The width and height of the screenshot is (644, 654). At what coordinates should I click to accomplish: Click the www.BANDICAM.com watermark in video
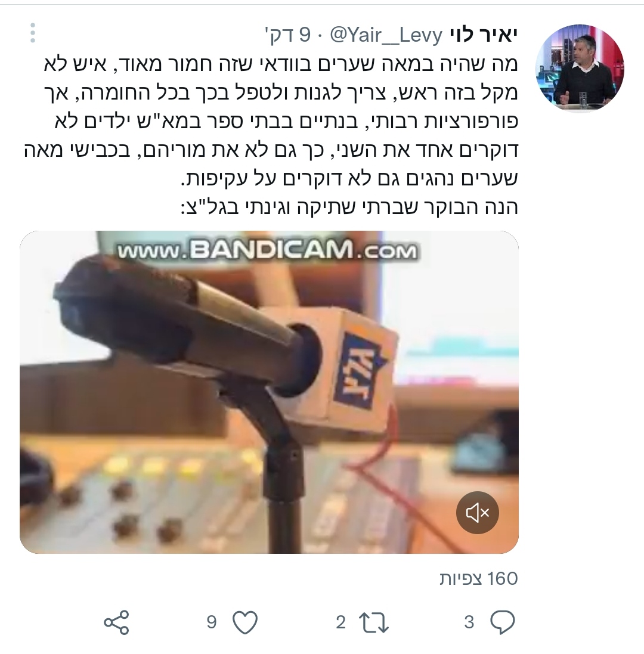pyautogui.click(x=267, y=250)
